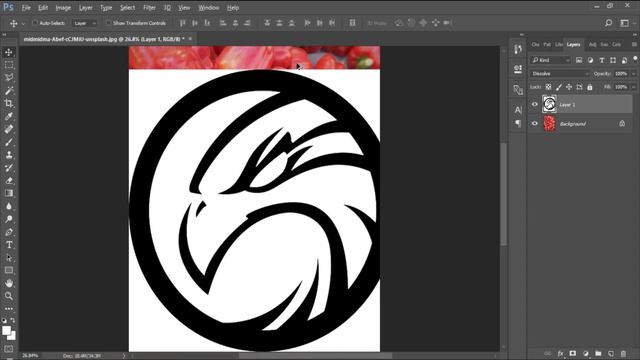The width and height of the screenshot is (640, 360).
Task: Select the Brush tool
Action: pyautogui.click(x=9, y=142)
